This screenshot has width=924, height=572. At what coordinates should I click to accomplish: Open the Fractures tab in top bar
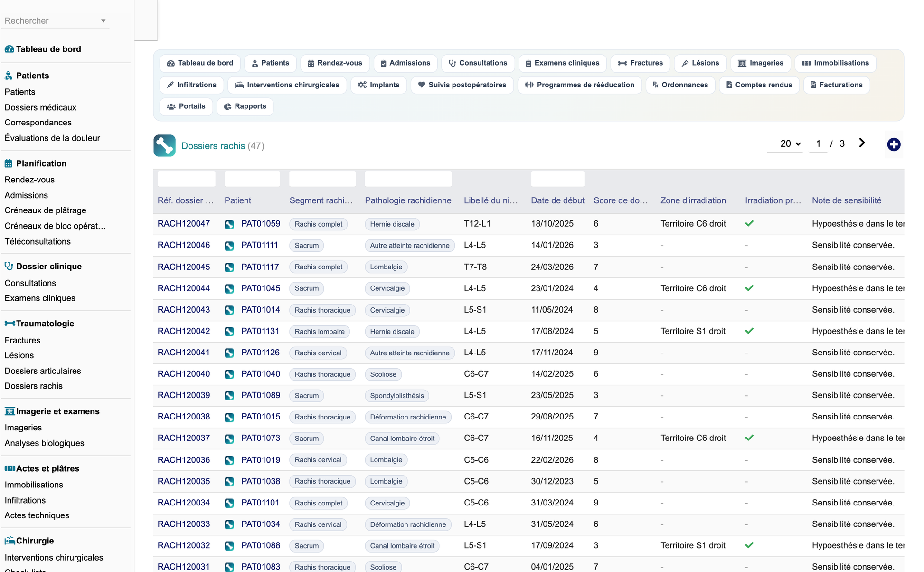click(640, 63)
